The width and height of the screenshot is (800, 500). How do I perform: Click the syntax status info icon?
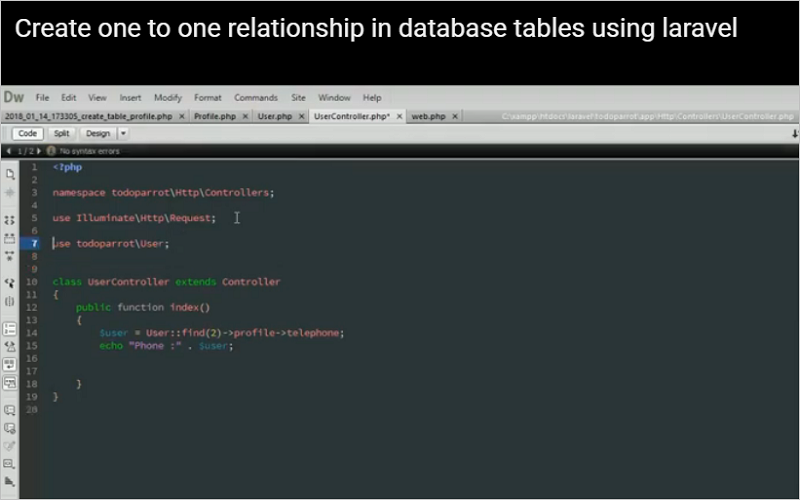[x=51, y=151]
